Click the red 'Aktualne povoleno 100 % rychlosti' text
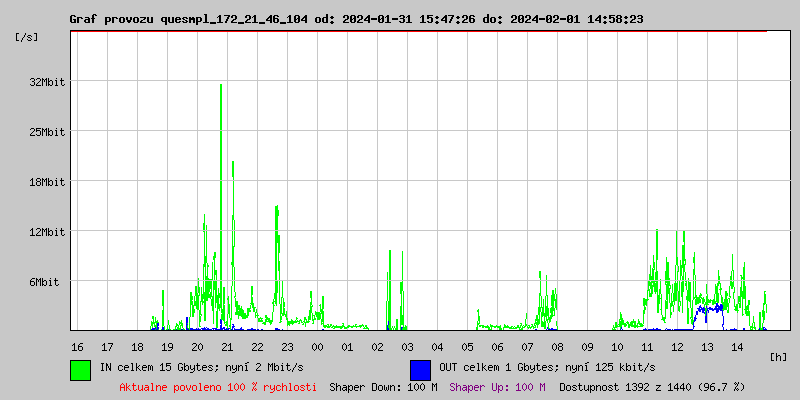The width and height of the screenshot is (800, 400). pyautogui.click(x=218, y=386)
